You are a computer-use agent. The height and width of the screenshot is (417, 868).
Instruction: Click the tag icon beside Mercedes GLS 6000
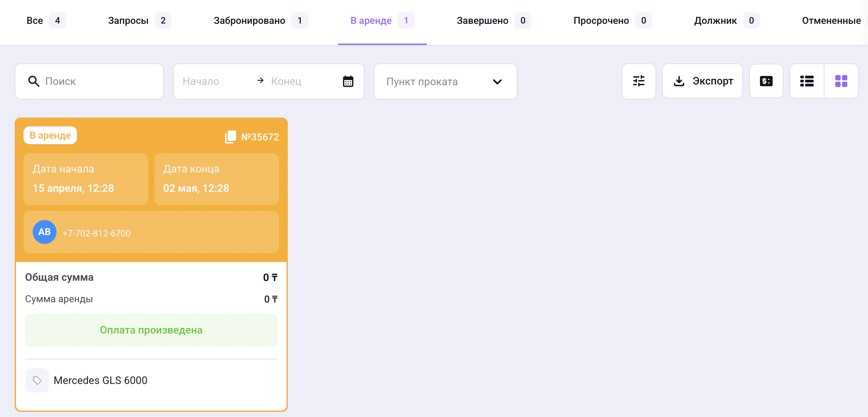pos(37,380)
